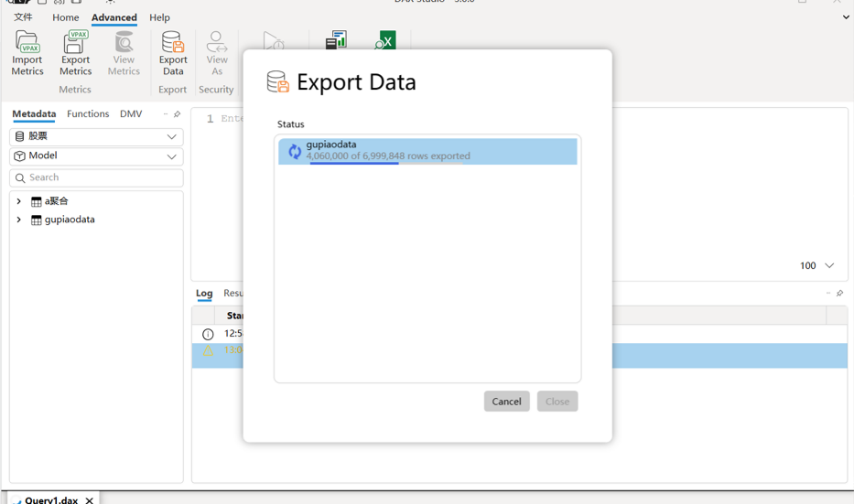This screenshot has width=854, height=504.
Task: Click the warning triangle log entry
Action: tap(208, 350)
